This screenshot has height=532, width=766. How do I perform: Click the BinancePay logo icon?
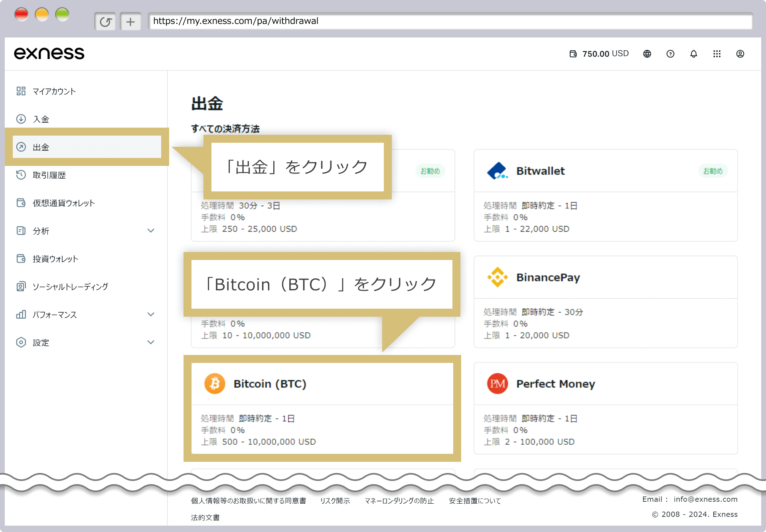[x=498, y=277]
